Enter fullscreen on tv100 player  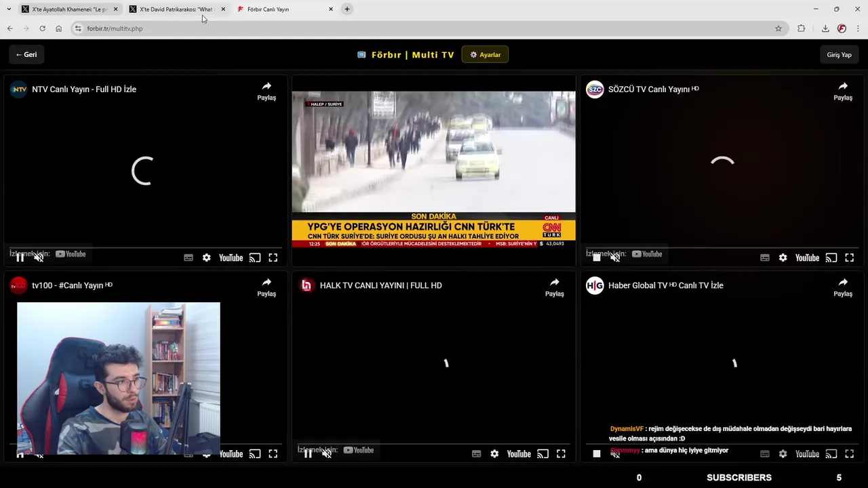click(x=273, y=454)
